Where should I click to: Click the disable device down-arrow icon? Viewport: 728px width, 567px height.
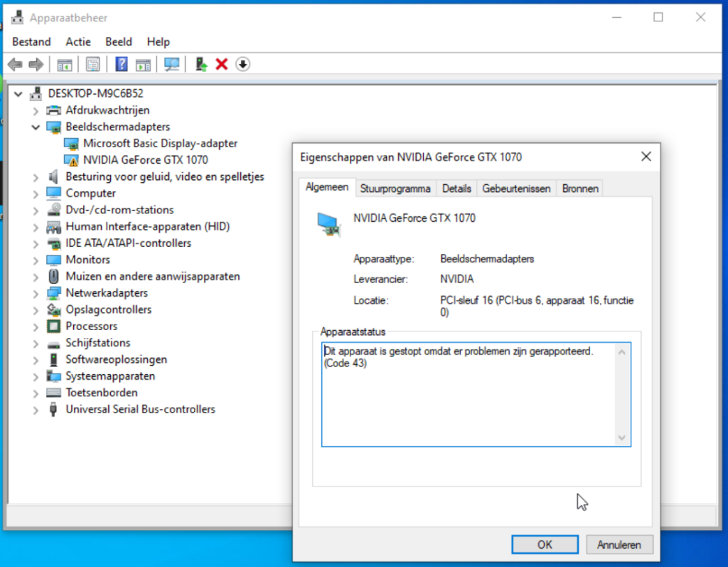(242, 65)
